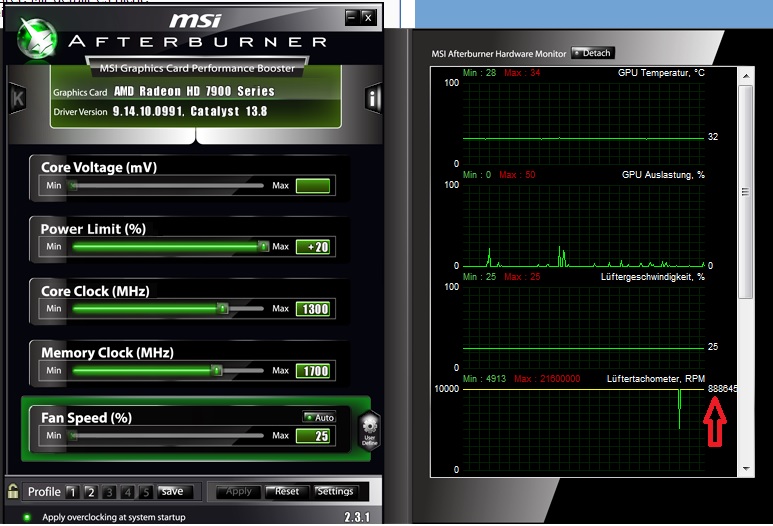Click the AMD Radeon HD 7900 Series text
This screenshot has width=773, height=526.
(x=194, y=91)
